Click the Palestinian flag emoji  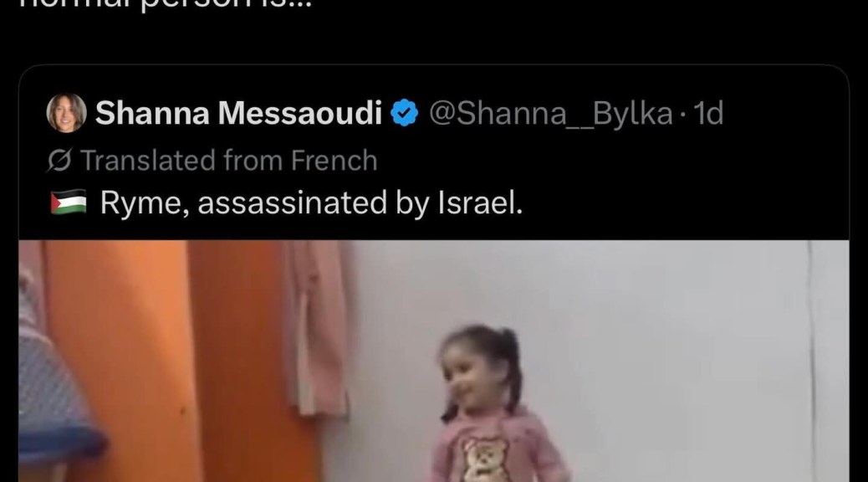click(69, 203)
